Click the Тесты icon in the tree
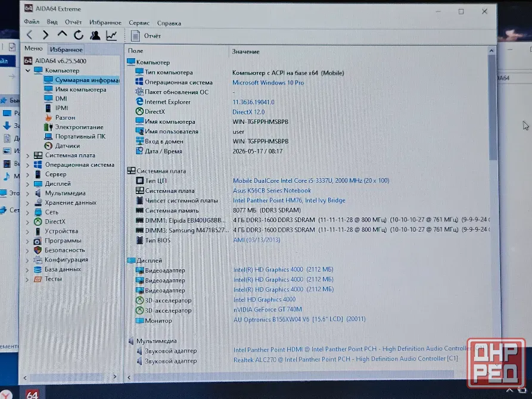Image resolution: width=532 pixels, height=399 pixels. point(38,279)
